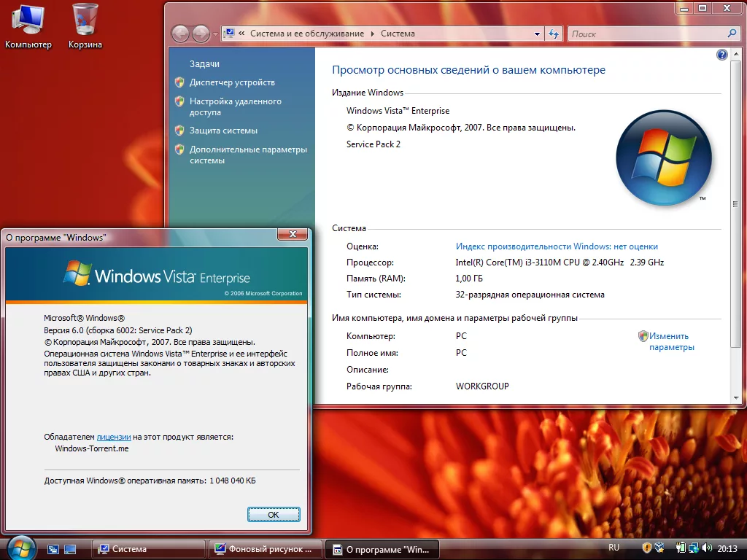The height and width of the screenshot is (560, 747).
Task: Click the 'Windows-Torrent.me' licensee text
Action: 92,448
